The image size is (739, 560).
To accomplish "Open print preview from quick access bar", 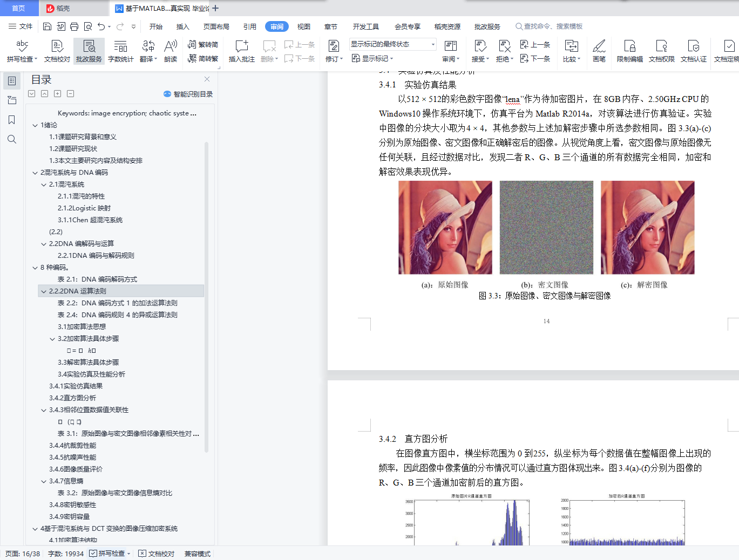I will pos(87,26).
